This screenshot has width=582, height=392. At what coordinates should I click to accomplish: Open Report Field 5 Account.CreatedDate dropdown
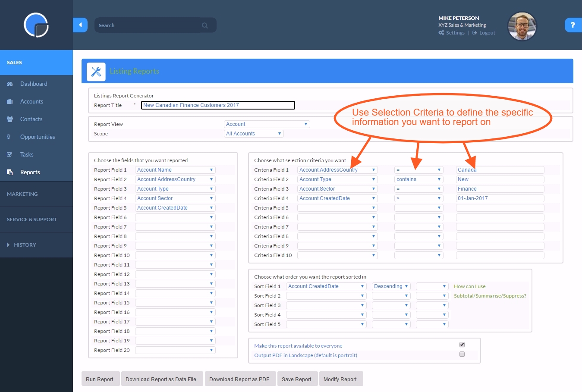[175, 208]
